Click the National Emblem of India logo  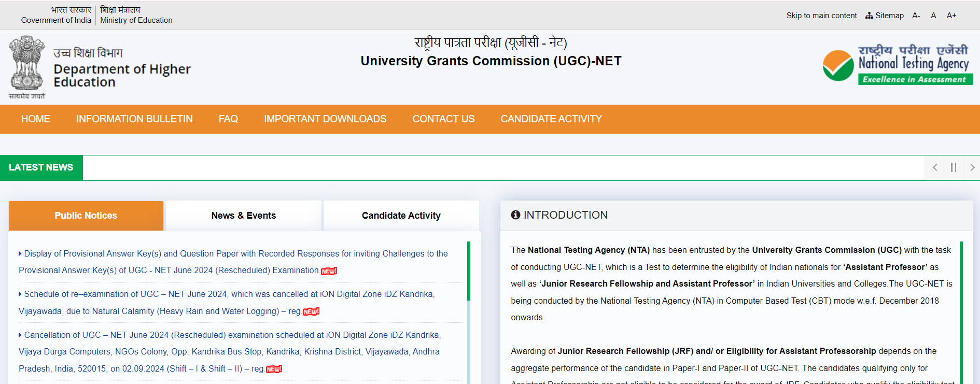coord(27,67)
